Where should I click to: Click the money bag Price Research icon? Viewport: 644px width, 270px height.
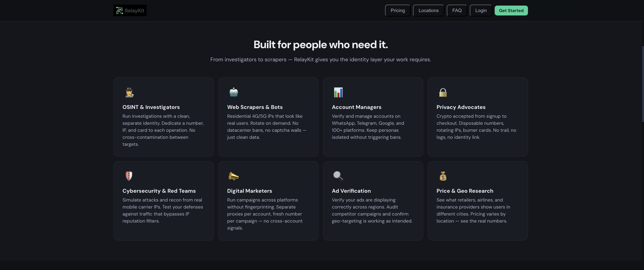(x=443, y=176)
